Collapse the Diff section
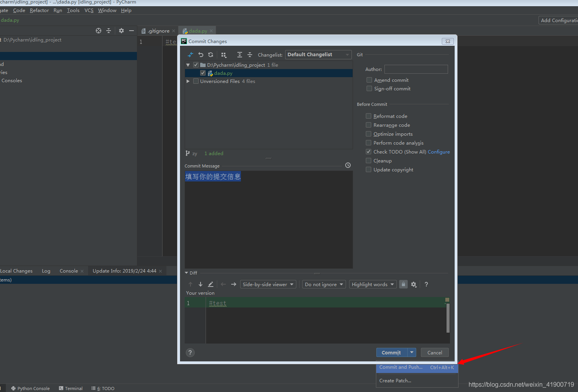Viewport: 578px width, 392px height. coord(187,273)
